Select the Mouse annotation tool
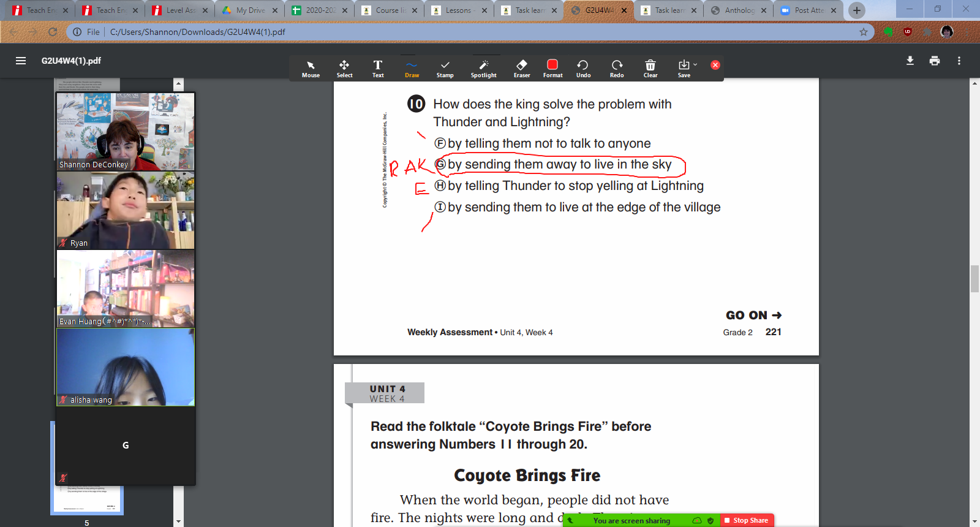Screen dimensions: 980x527 click(x=311, y=69)
